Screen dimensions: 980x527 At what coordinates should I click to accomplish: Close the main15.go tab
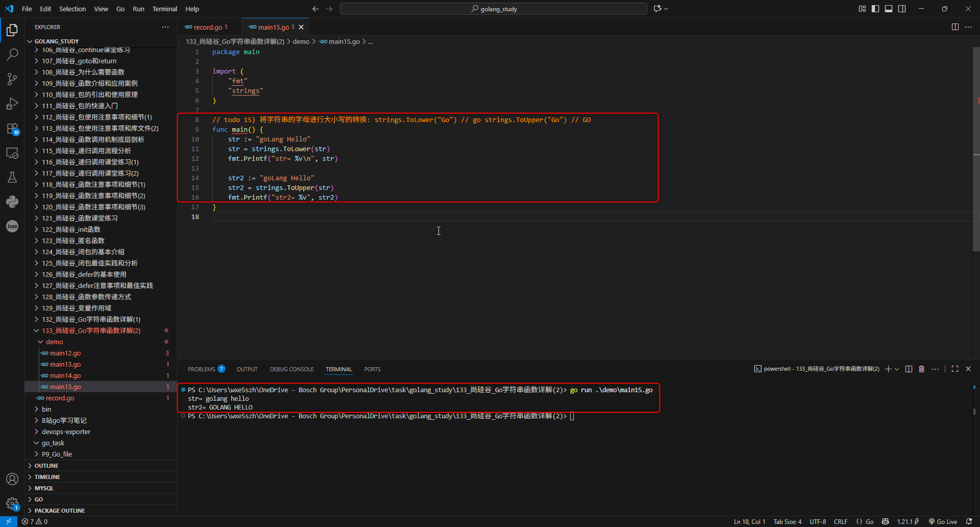(301, 27)
